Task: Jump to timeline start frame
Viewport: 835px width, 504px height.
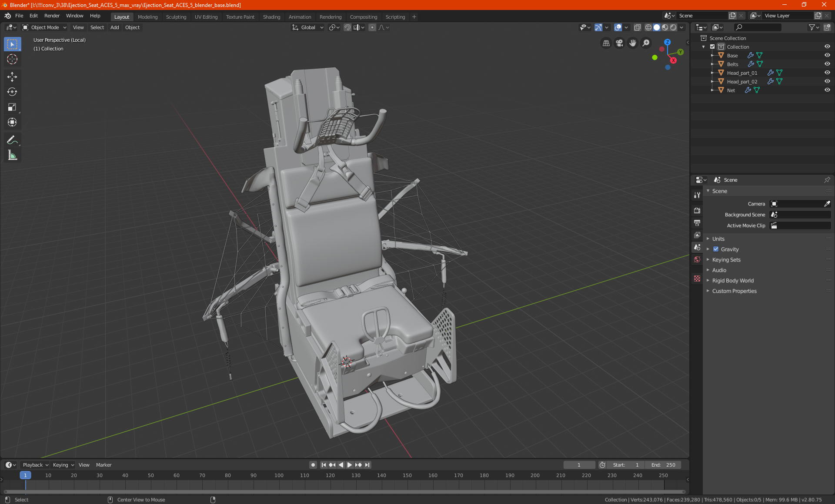Action: (x=324, y=465)
